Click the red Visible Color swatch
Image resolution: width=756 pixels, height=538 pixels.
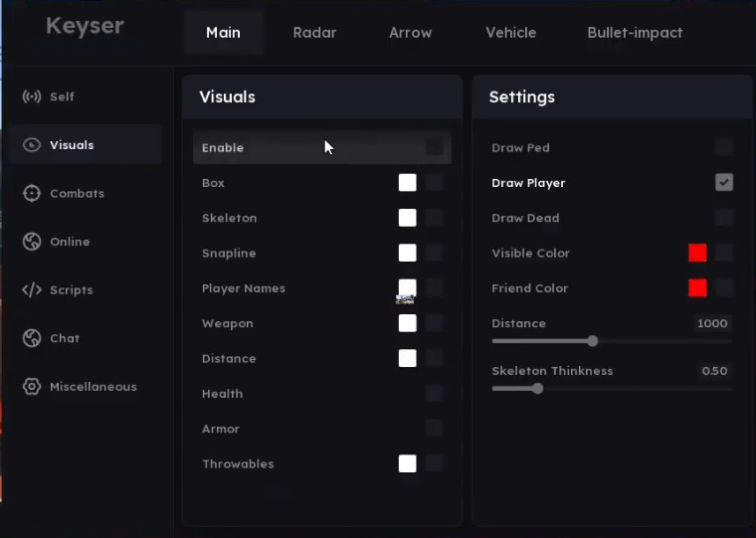[x=697, y=253]
